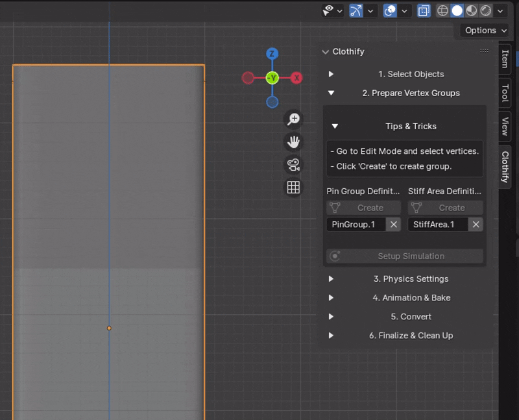Switch to material preview shading
The image size is (519, 420).
(x=472, y=10)
